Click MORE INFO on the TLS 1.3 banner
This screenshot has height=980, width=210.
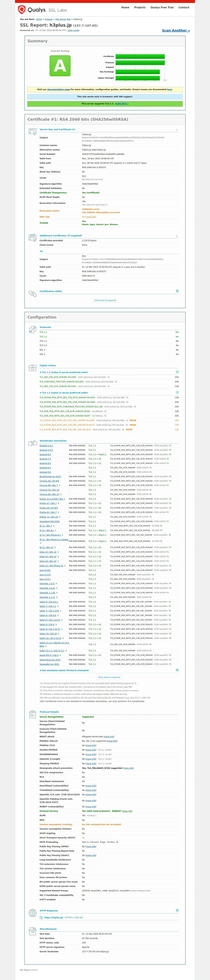tap(122, 104)
